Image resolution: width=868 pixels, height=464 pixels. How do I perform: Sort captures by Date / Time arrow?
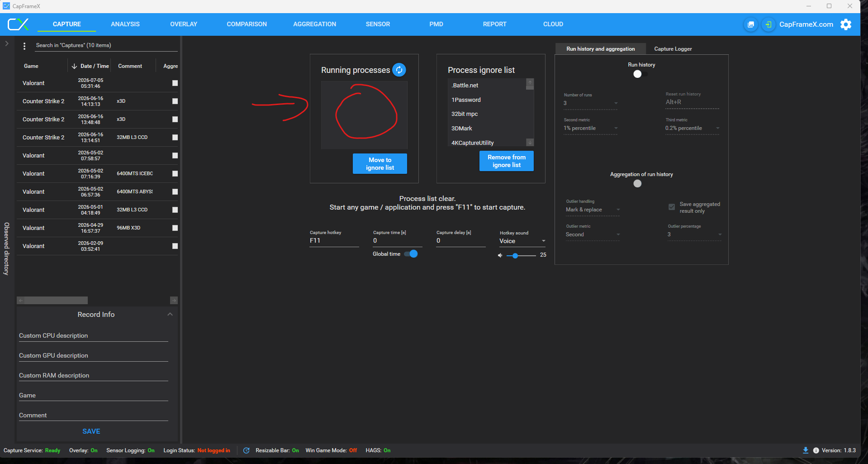click(x=74, y=66)
